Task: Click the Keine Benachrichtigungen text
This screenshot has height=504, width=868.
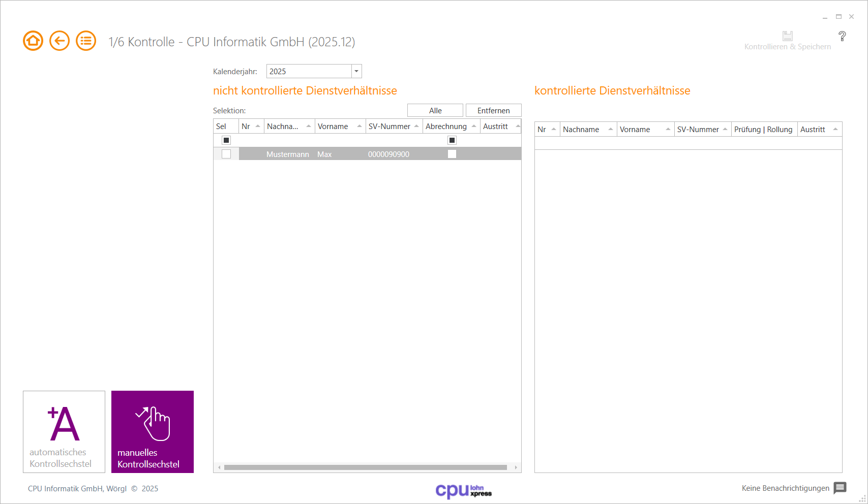Action: click(785, 488)
